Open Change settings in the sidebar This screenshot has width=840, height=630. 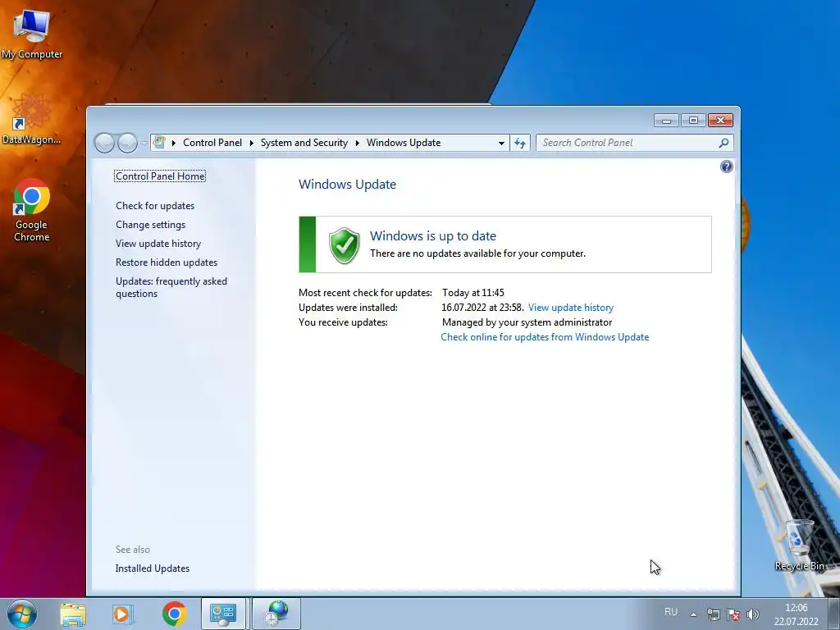coord(151,225)
